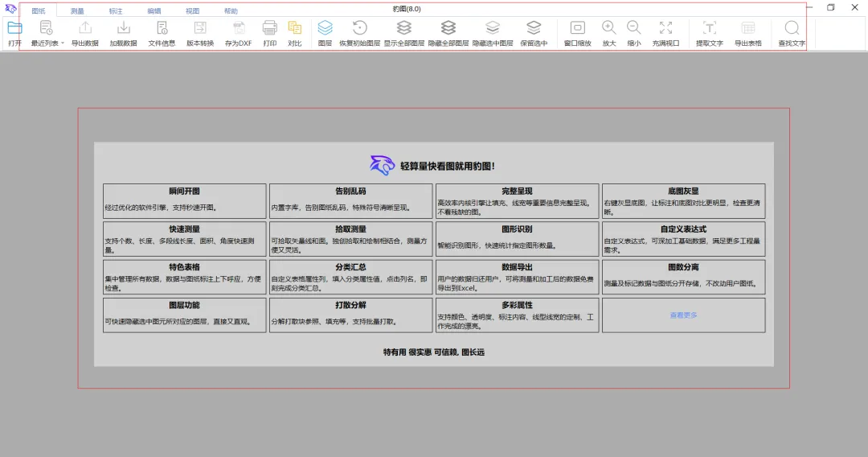This screenshot has height=457, width=868.
Task: Click 隐藏选中图层 hide selected layer
Action: click(x=493, y=33)
